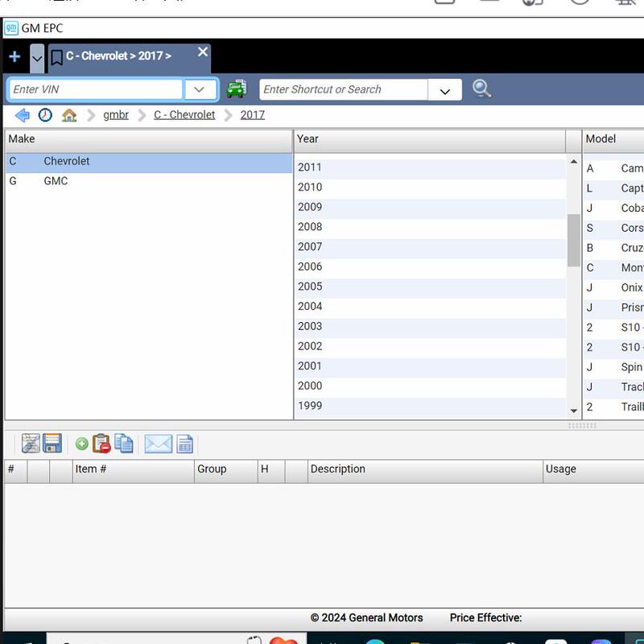Image resolution: width=644 pixels, height=644 pixels.
Task: Click bookmark icon on Chevrolet 2017 tab
Action: (56, 57)
